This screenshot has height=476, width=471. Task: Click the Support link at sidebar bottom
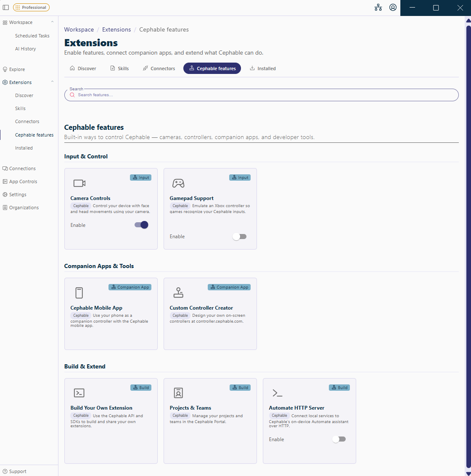18,471
